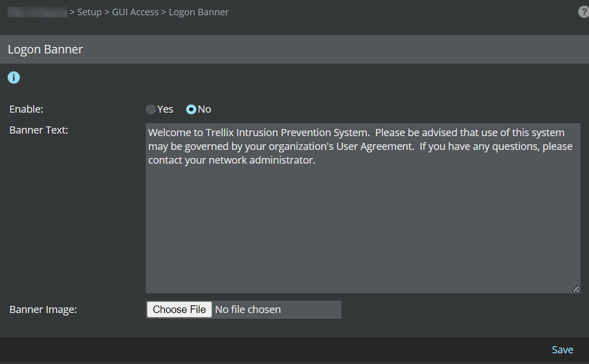Click the "Enable:" label
Viewport: 589px width, 364px height.
[27, 109]
